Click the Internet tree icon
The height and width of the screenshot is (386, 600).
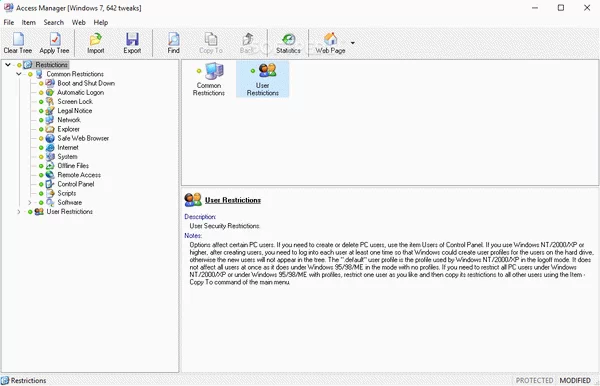pyautogui.click(x=50, y=147)
